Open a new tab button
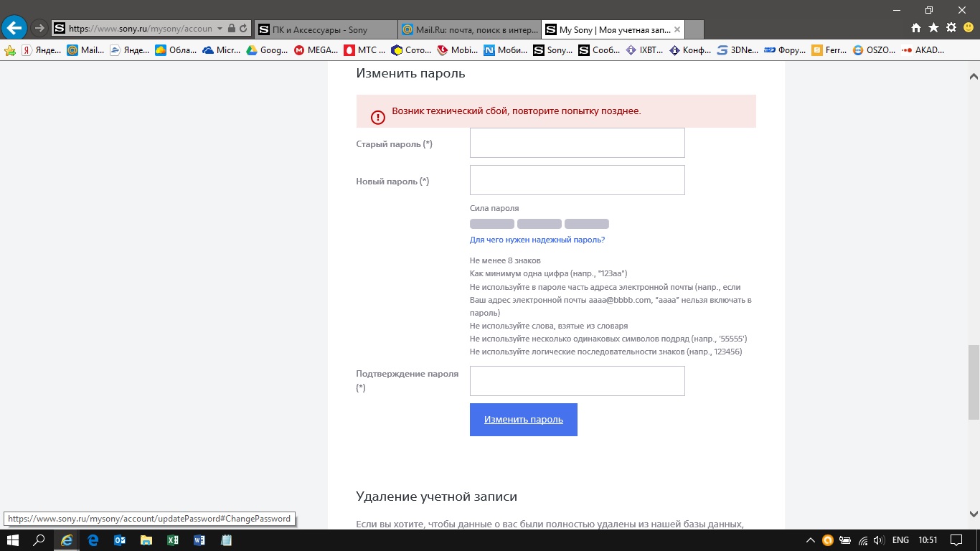980x551 pixels. tap(694, 29)
